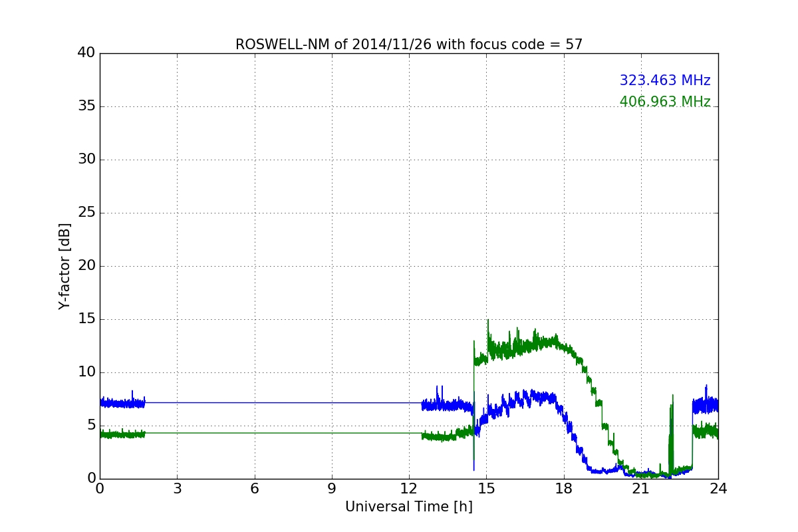Click the y-axis tick label 10
This screenshot has width=798, height=532.
[86, 372]
